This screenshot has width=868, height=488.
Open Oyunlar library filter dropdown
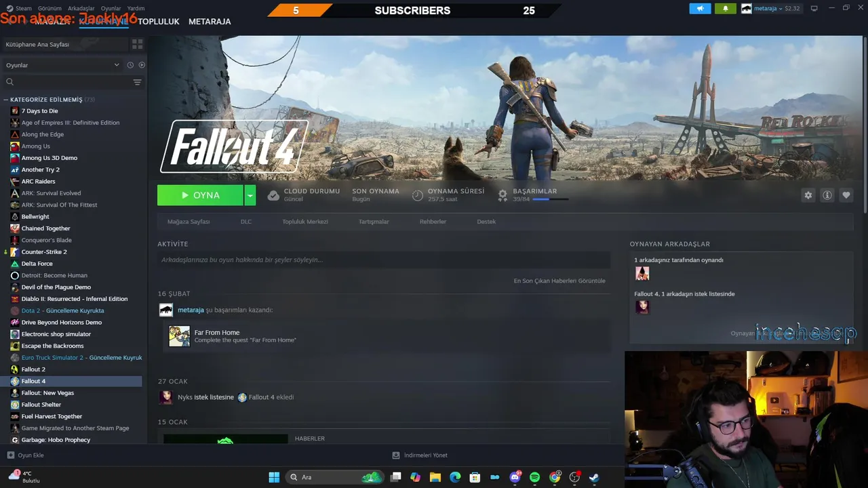tap(62, 65)
